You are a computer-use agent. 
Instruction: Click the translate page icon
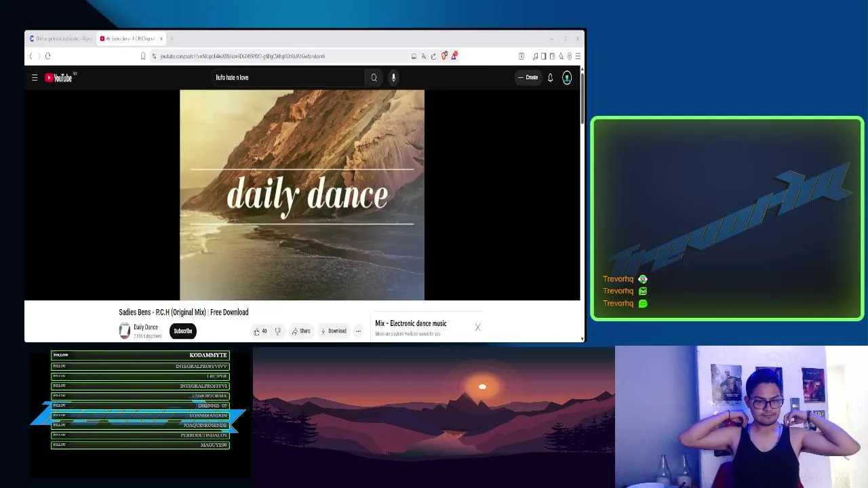[x=423, y=56]
